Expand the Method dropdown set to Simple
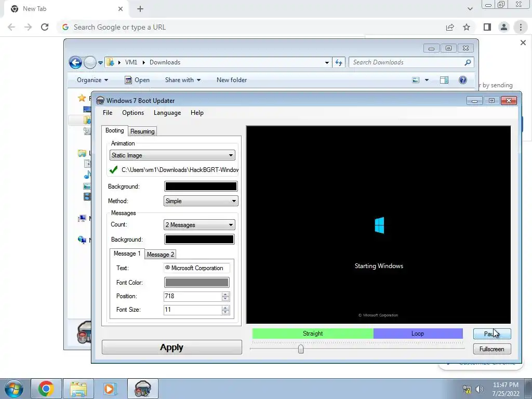 pos(201,201)
